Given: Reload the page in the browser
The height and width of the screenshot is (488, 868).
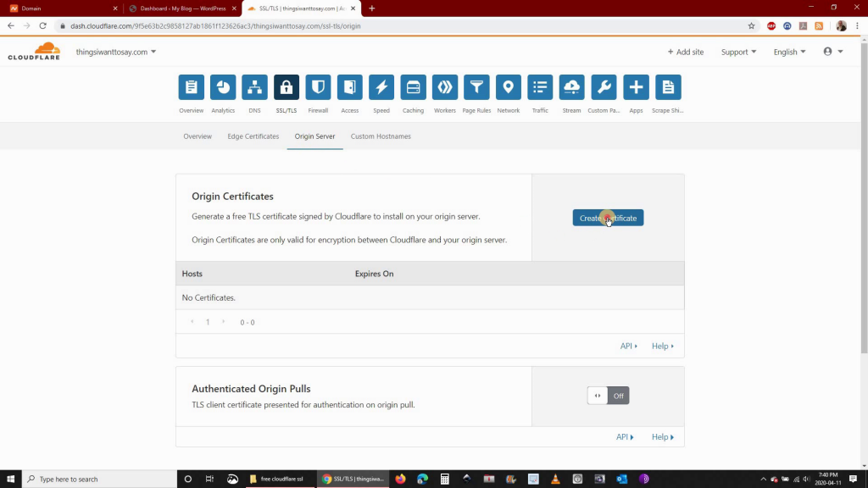Looking at the screenshot, I should pyautogui.click(x=42, y=26).
